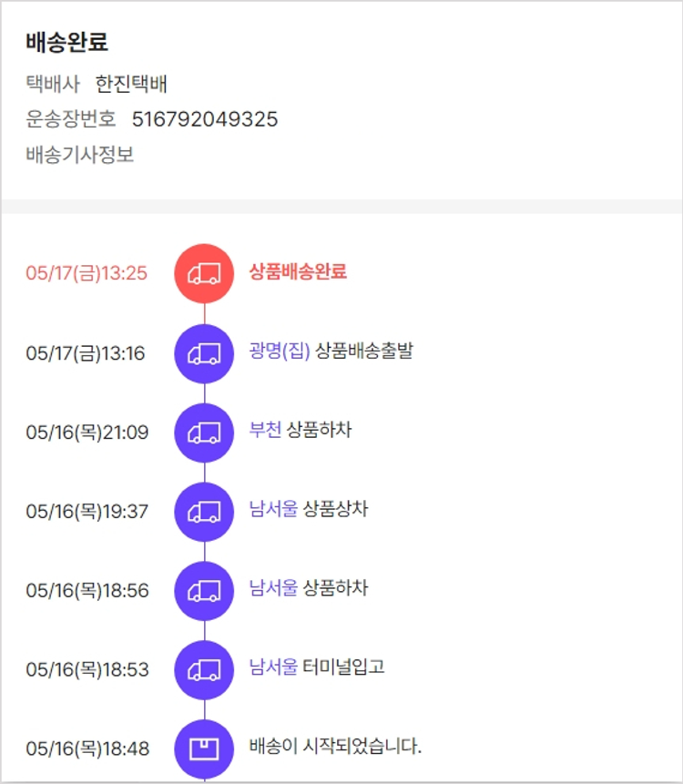
Task: Click the 배송완료 heading
Action: tap(67, 43)
